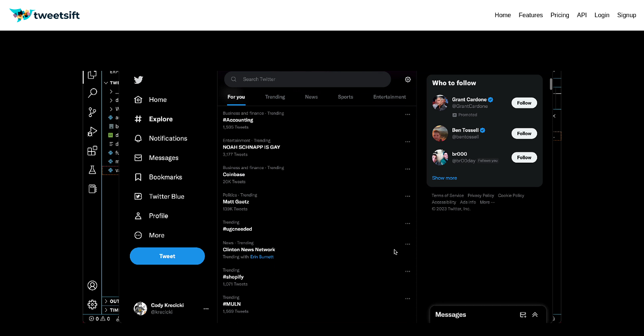The width and height of the screenshot is (644, 336).
Task: Click the vertical scrollbar thumb beside Who to follow
Action: point(551,84)
